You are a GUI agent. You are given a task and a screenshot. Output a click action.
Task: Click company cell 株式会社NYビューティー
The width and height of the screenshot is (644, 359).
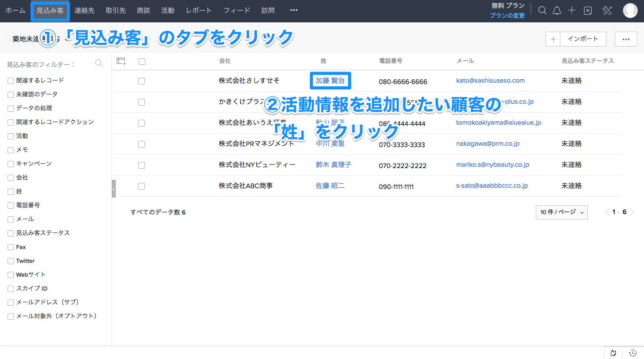[257, 165]
